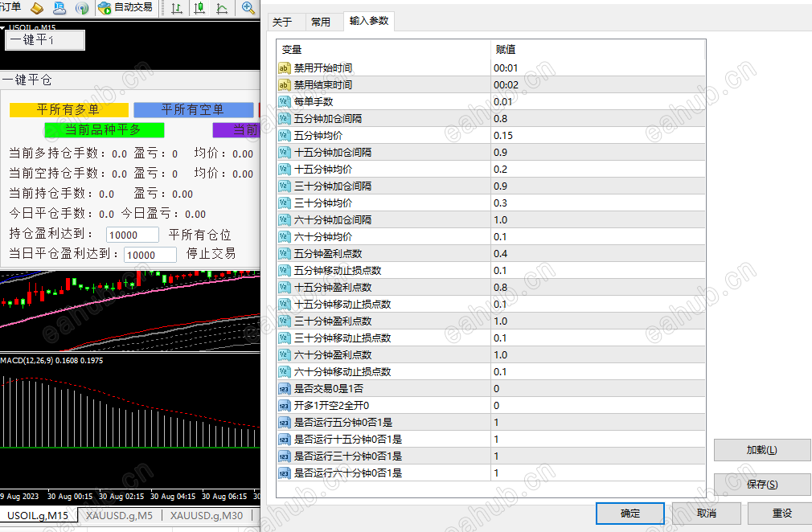Open chart menu triangle beside USOIL.g,M15 title
Viewport: 812px width, 532px height.
pos(2,27)
